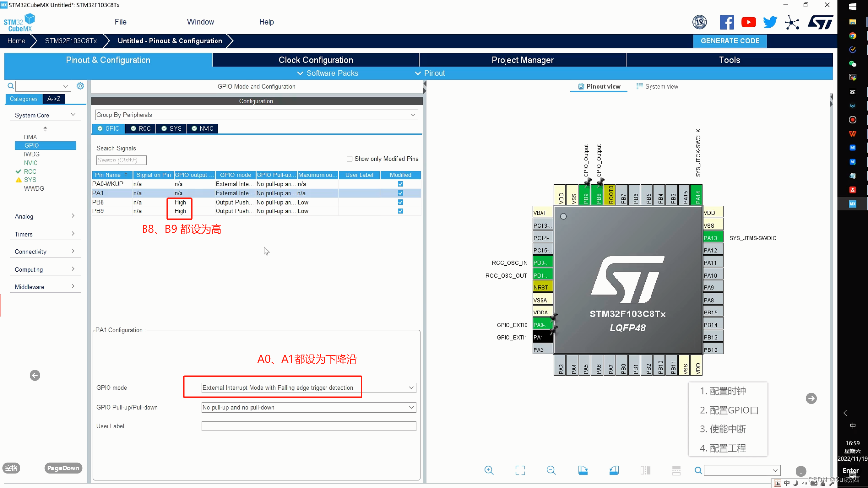Rotate the chip view counterclockwise

(614, 470)
